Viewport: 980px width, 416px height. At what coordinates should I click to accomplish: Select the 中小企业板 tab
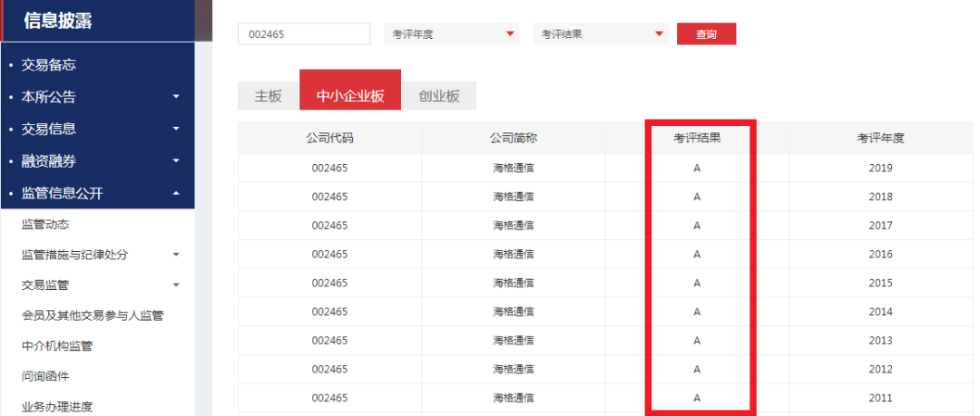(x=350, y=96)
